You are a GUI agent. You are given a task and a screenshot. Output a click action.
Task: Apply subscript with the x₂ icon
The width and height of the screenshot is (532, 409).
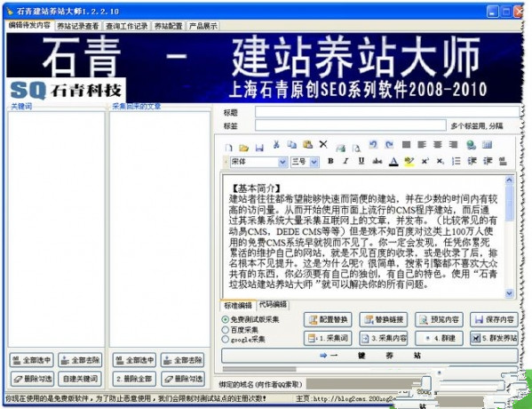pos(441,161)
